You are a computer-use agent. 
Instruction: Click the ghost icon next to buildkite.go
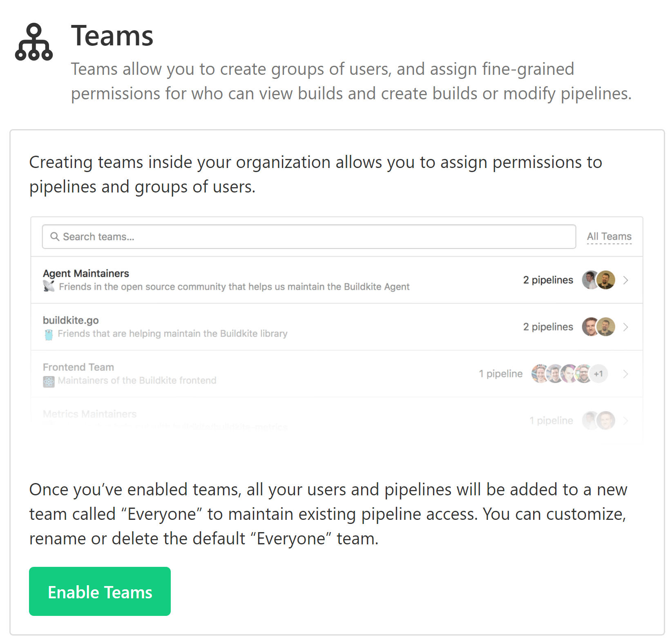coord(49,333)
